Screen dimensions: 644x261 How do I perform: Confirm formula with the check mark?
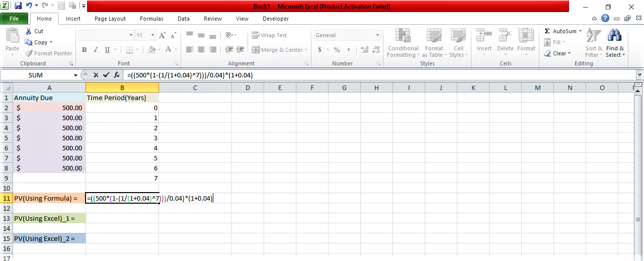coord(106,75)
